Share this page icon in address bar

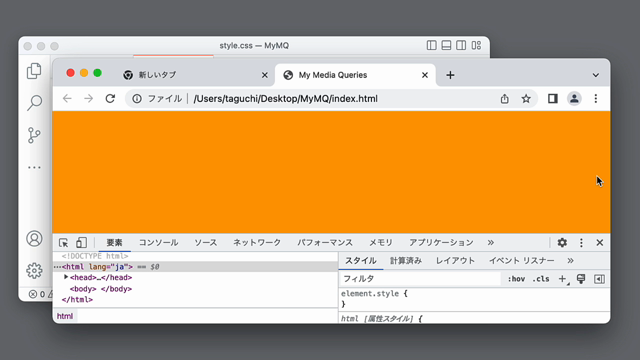pos(505,98)
